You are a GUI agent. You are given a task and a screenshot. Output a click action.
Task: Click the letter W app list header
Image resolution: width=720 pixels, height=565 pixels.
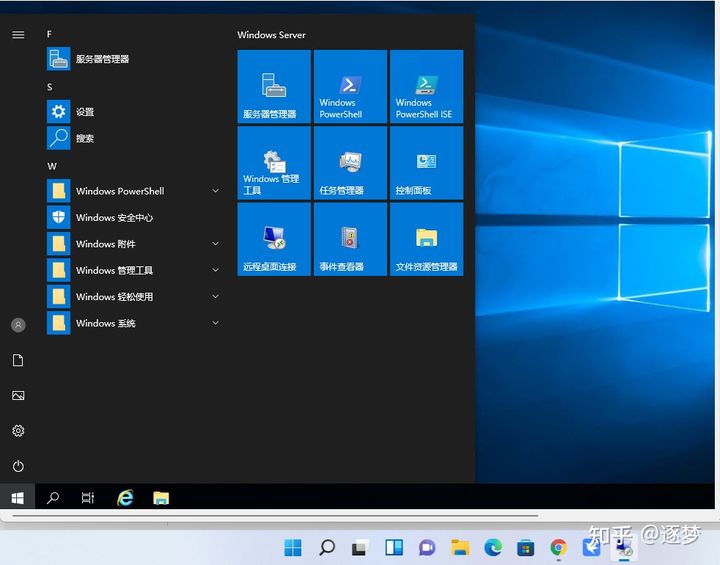pos(52,166)
